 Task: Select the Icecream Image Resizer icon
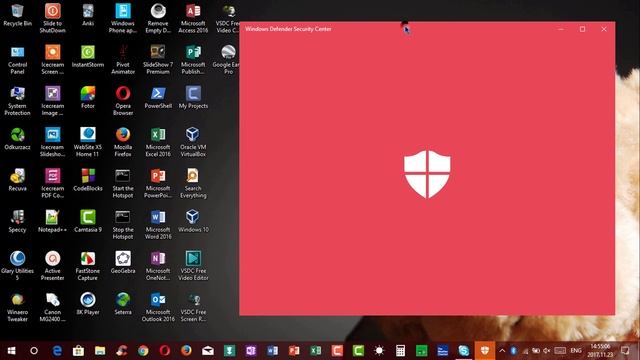pos(53,100)
